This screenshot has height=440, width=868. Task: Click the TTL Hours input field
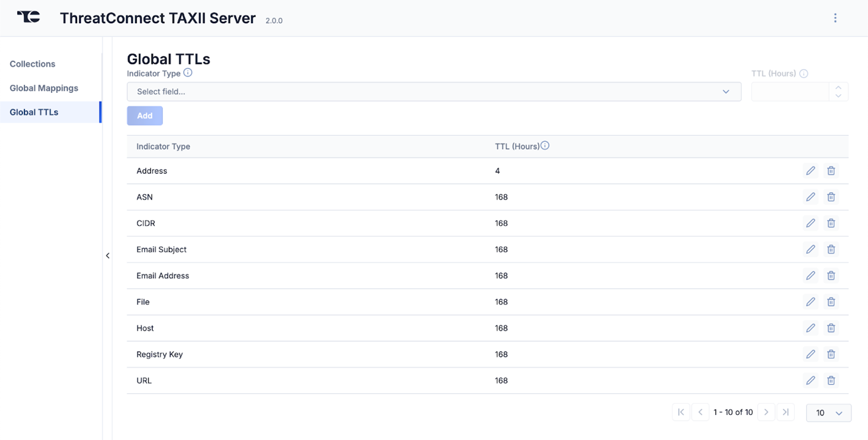tap(790, 92)
